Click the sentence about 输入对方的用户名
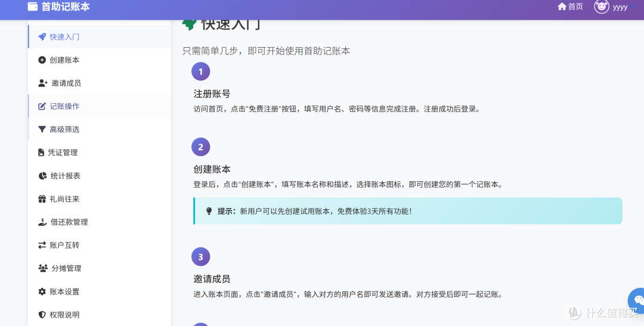Viewport: 644px width, 326px height. point(348,294)
